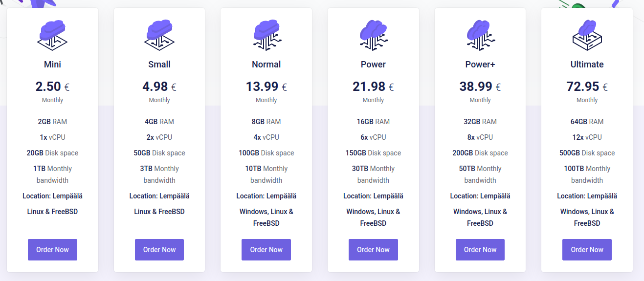Click the Ultimate plan server icon

point(587,35)
